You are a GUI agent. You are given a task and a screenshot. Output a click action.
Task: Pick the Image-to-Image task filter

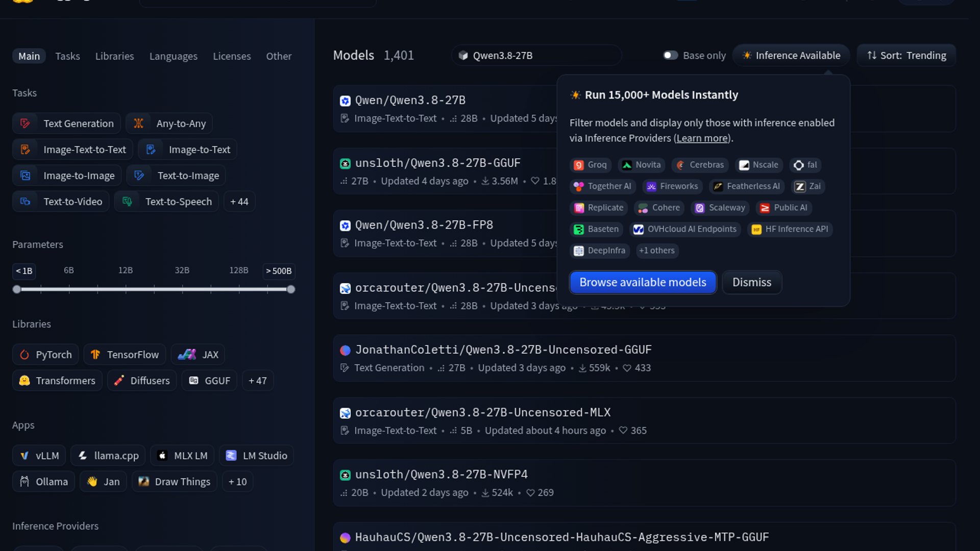(67, 176)
